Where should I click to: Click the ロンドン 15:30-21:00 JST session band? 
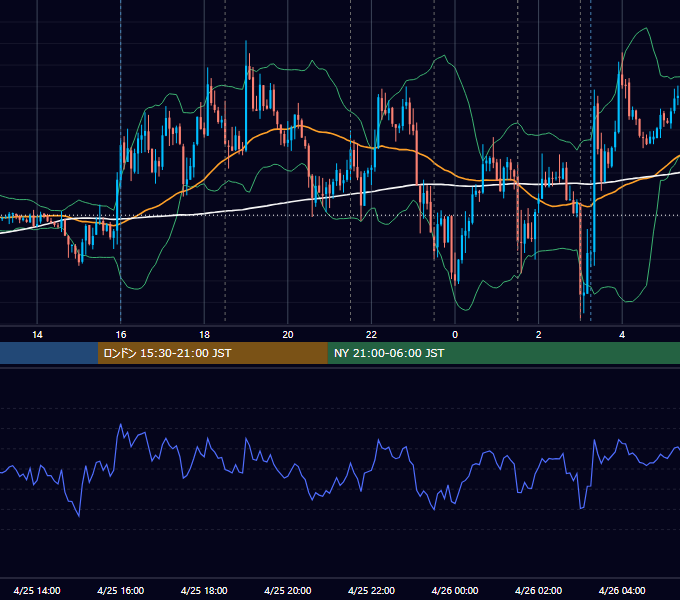pos(212,353)
